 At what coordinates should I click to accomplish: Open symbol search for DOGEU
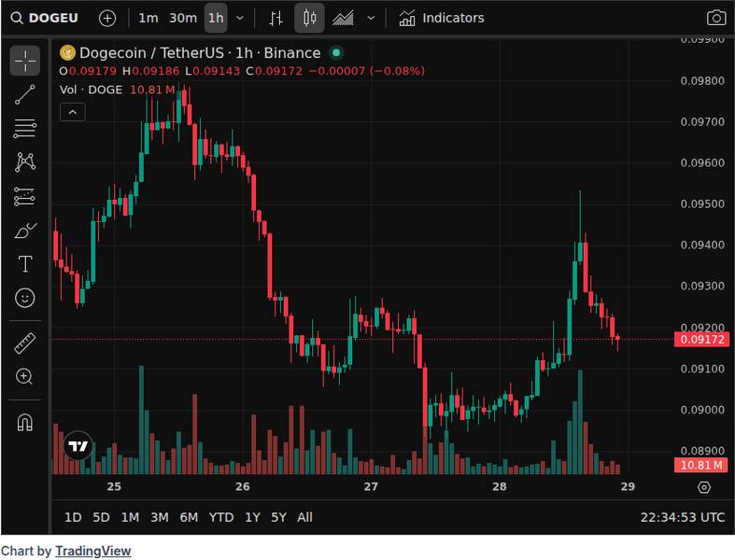click(45, 18)
